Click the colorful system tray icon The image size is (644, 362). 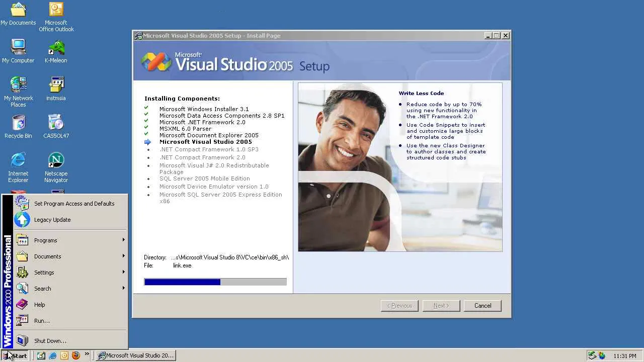[602, 355]
